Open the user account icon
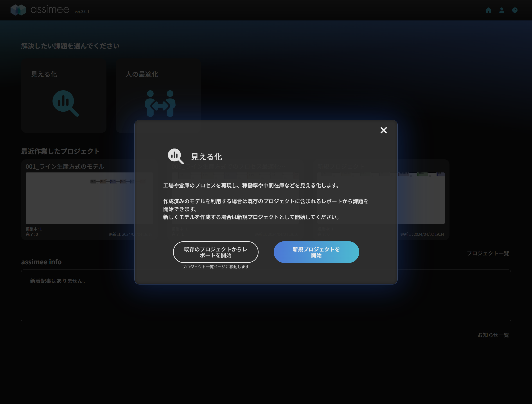The image size is (532, 404). point(501,10)
